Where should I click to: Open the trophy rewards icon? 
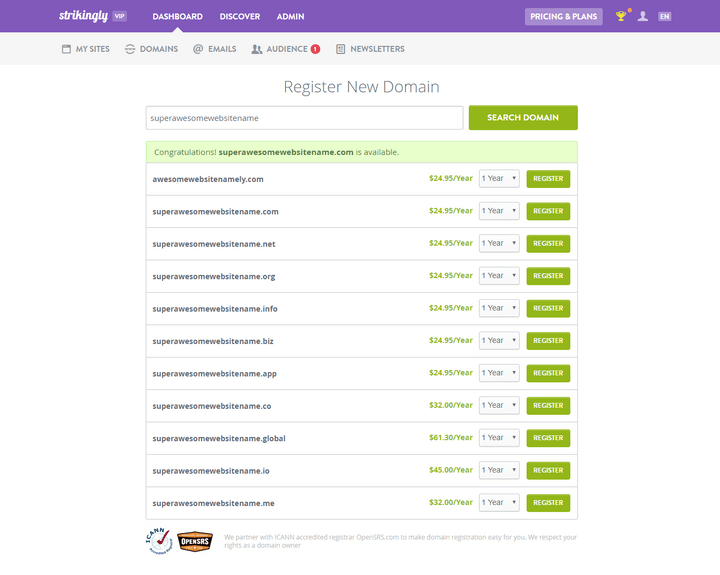621,16
